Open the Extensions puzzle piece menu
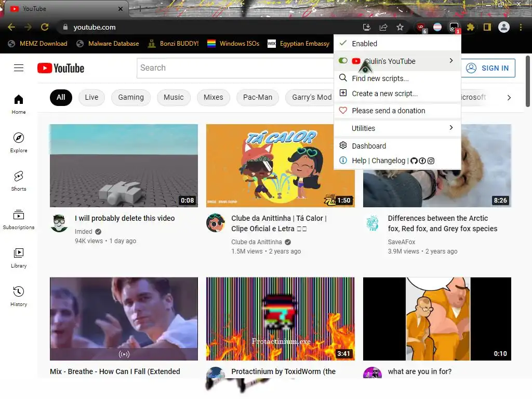This screenshot has width=532, height=399. click(470, 27)
